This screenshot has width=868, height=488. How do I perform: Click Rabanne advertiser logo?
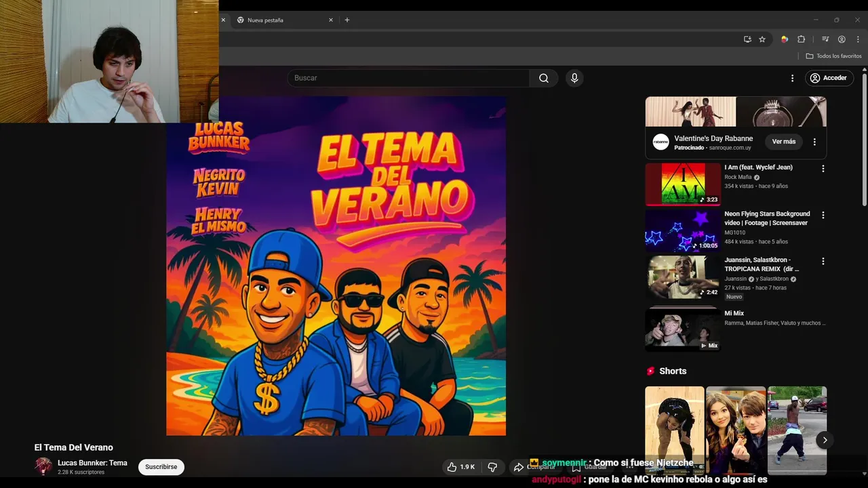point(660,142)
